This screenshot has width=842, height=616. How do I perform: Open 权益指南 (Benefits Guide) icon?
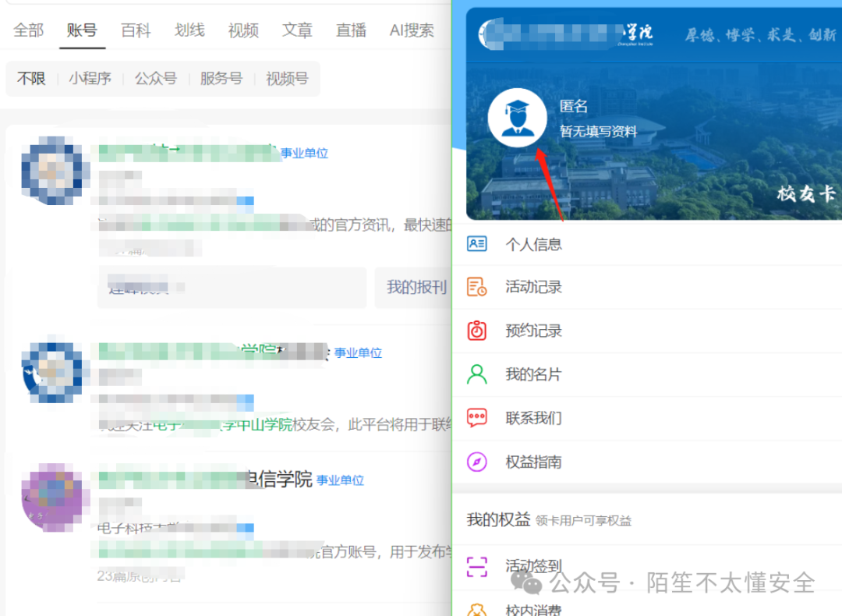479,462
